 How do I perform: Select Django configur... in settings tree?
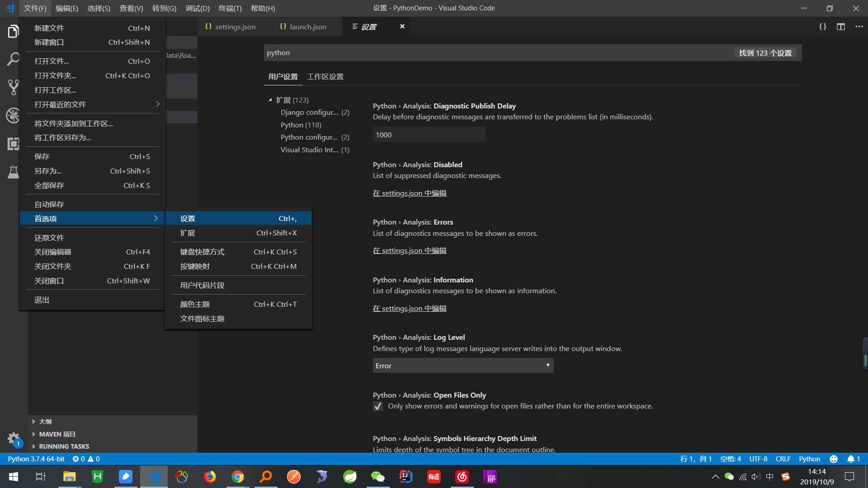tap(315, 112)
